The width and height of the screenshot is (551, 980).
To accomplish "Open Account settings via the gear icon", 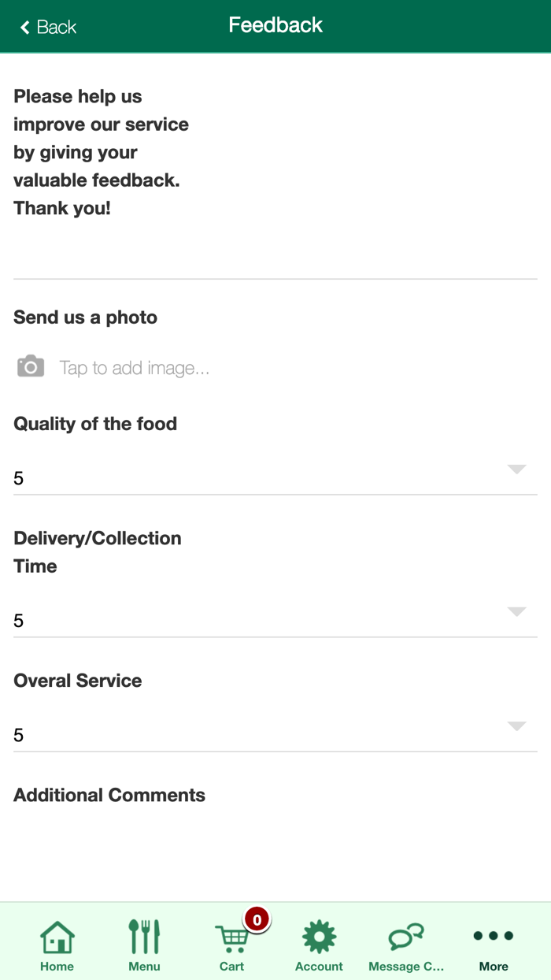I will point(319,937).
